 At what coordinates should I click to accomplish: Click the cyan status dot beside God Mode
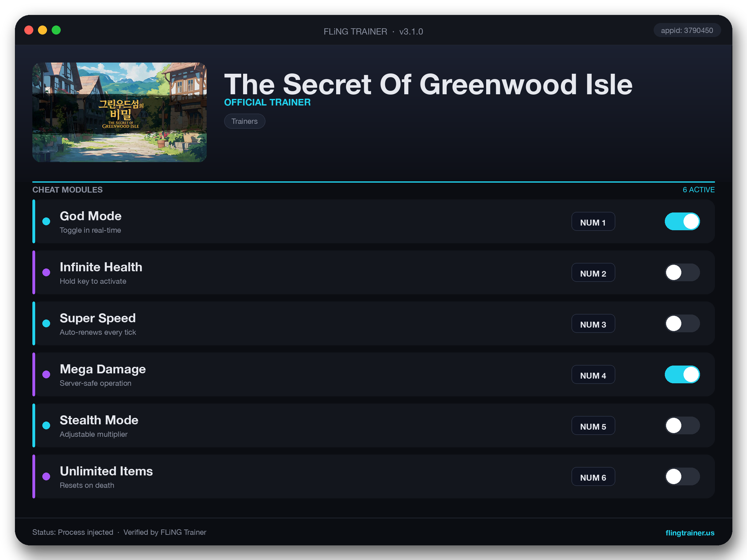(x=46, y=222)
